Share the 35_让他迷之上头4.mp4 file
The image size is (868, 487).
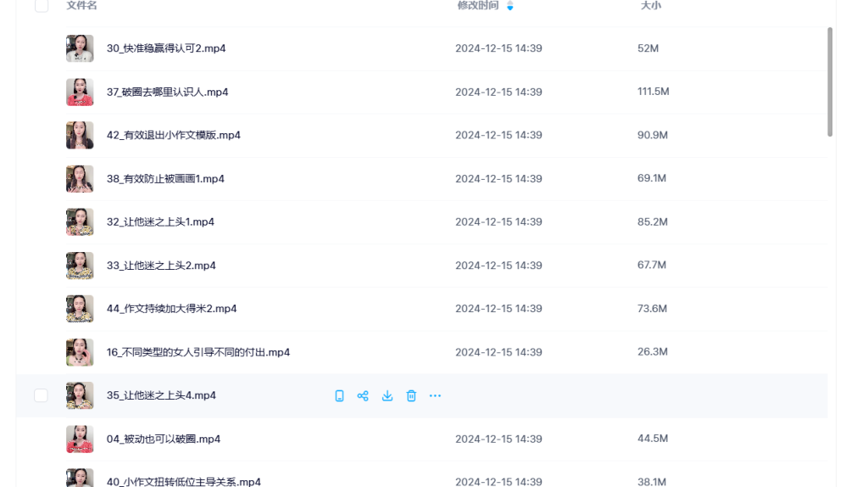click(x=363, y=395)
